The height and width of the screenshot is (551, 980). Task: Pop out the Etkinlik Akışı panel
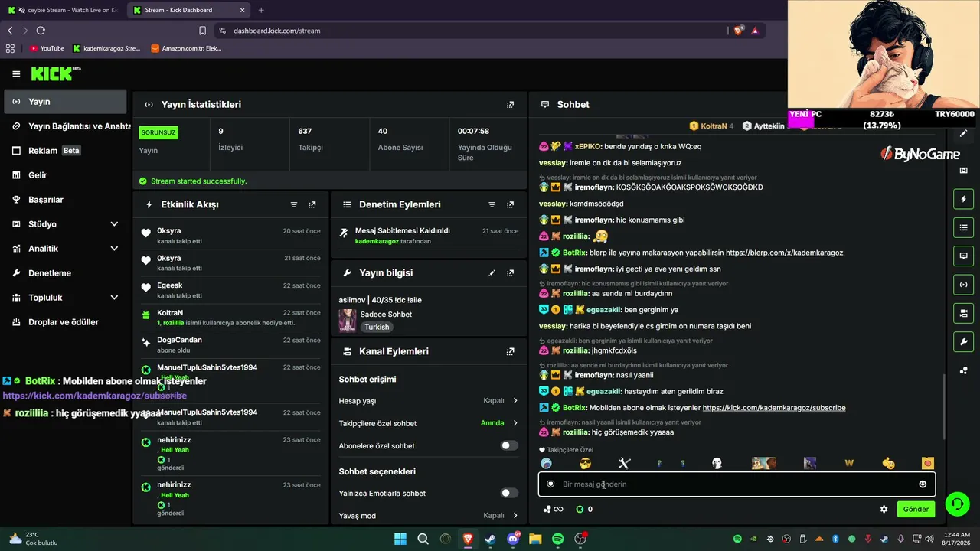[x=312, y=204]
